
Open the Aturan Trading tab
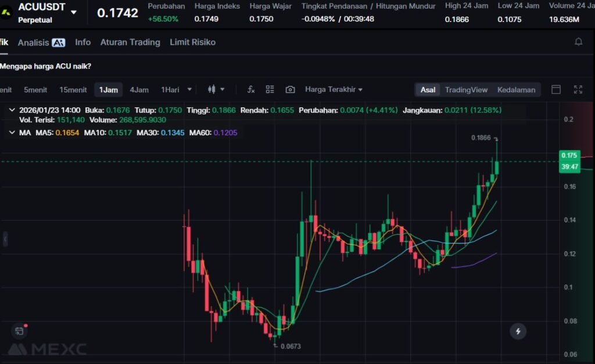[x=130, y=42]
